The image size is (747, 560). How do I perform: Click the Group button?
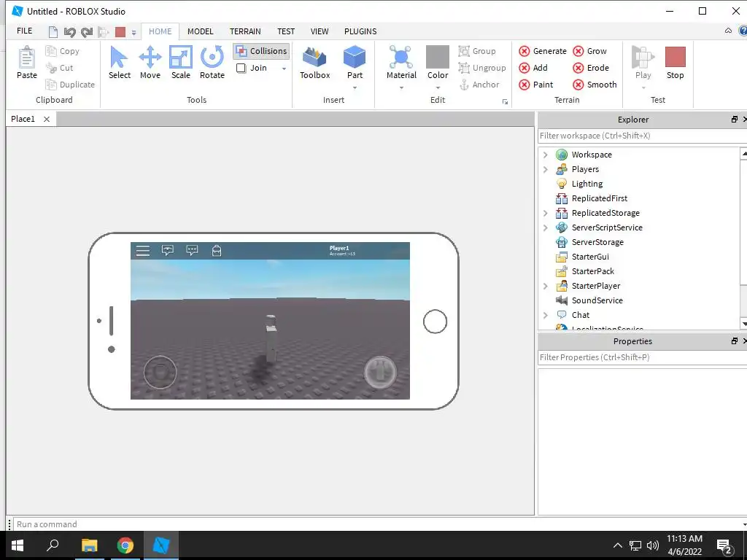tap(477, 51)
